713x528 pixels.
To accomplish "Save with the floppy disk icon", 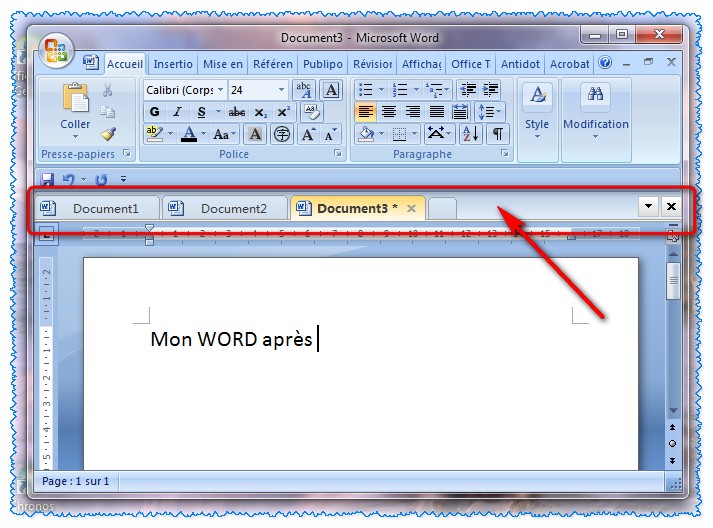I will [x=47, y=179].
